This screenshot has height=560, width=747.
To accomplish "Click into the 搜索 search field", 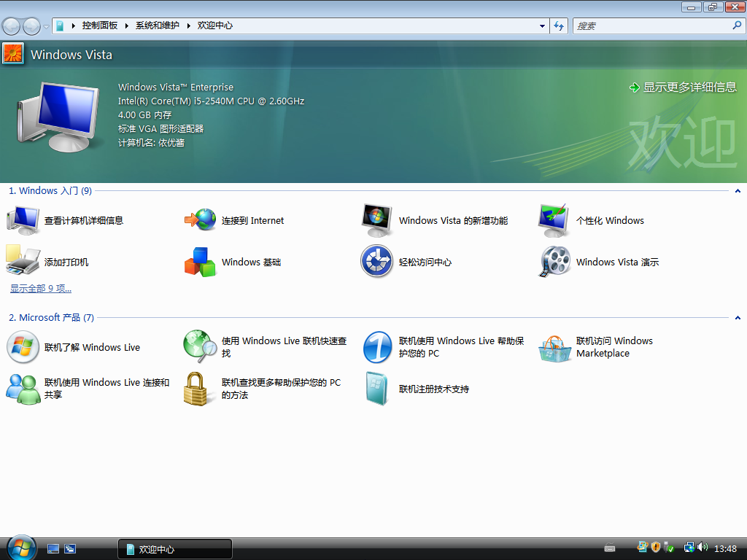I will (x=653, y=26).
